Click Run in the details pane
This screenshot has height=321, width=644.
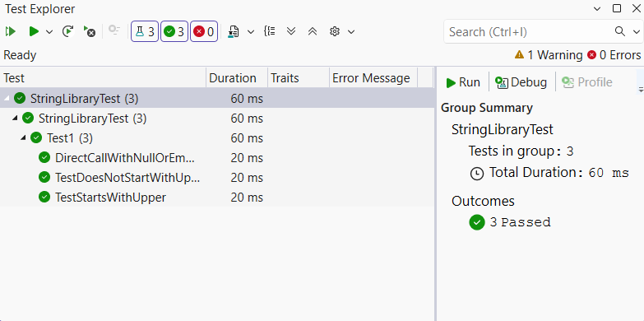pos(463,82)
